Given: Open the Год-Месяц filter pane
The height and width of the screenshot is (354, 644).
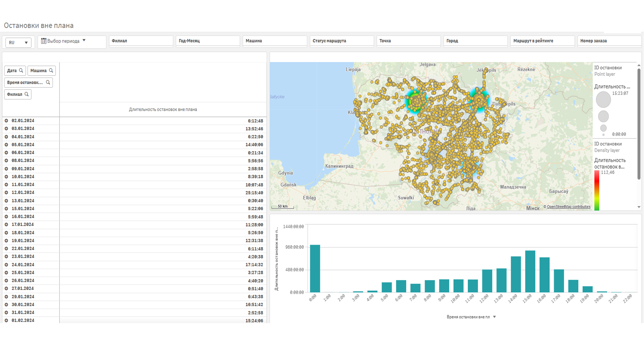Looking at the screenshot, I should click(x=208, y=41).
